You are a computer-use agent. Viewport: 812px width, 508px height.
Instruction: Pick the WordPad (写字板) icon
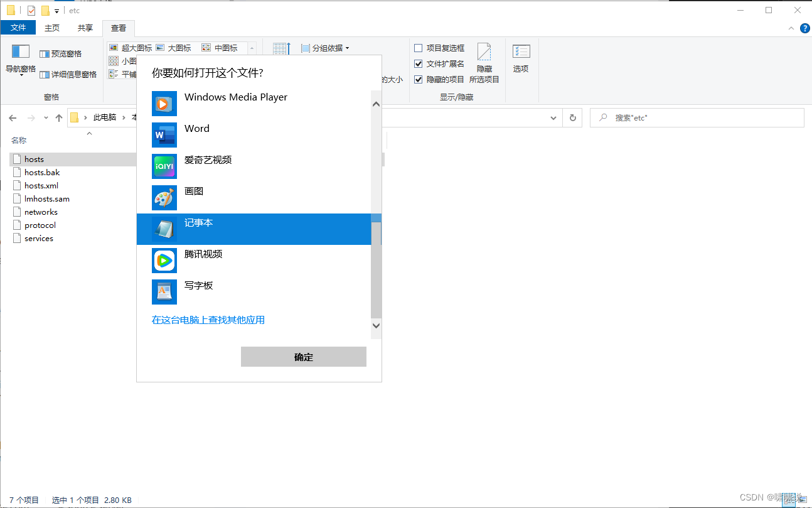coord(164,292)
